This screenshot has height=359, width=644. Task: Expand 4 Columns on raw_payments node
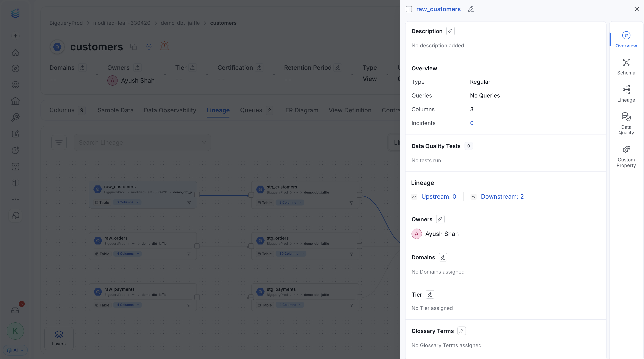(128, 305)
